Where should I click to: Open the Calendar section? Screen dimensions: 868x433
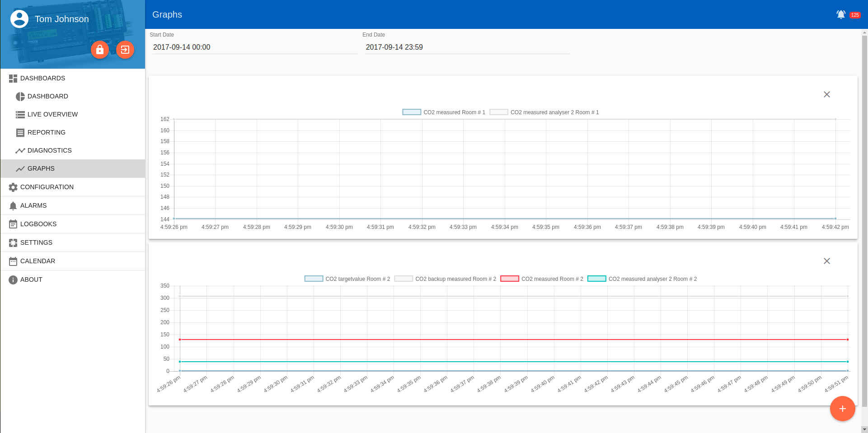click(x=38, y=261)
